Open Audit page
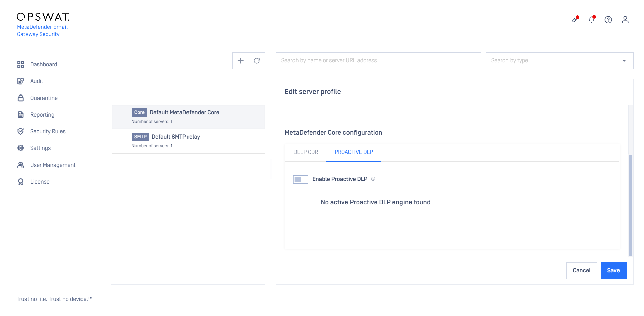The height and width of the screenshot is (316, 644). (x=37, y=81)
